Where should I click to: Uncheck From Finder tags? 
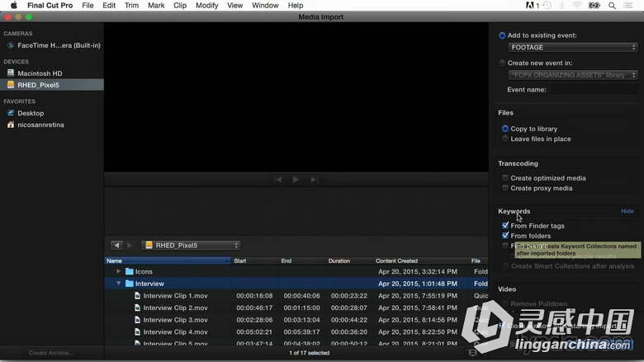pos(505,225)
